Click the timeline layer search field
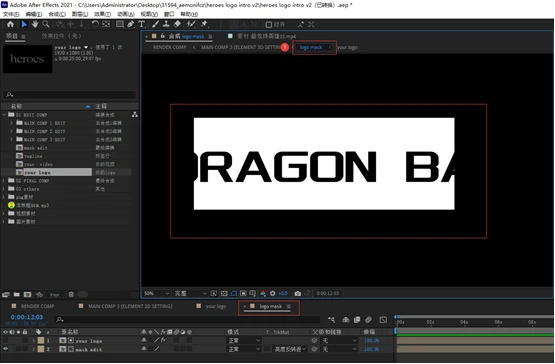 188,320
